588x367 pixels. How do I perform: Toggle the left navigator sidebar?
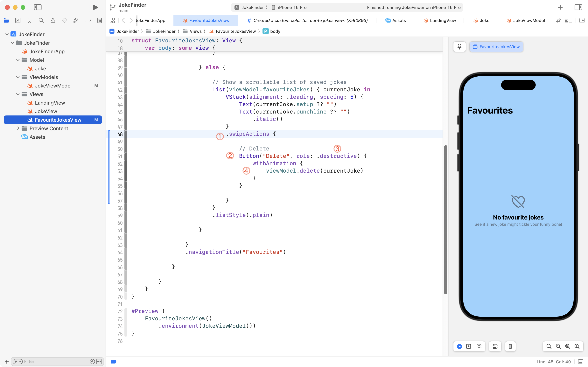click(38, 7)
